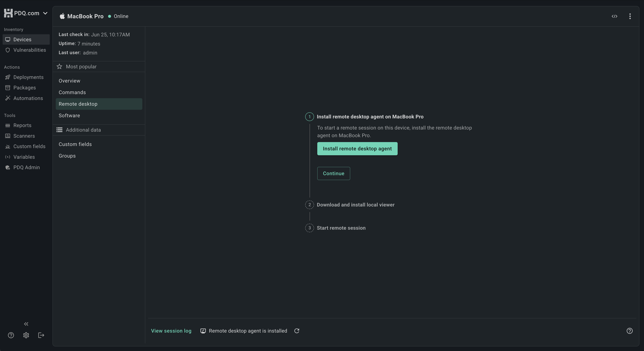Select the device Custom fields tab
The image size is (644, 351).
[x=99, y=144]
